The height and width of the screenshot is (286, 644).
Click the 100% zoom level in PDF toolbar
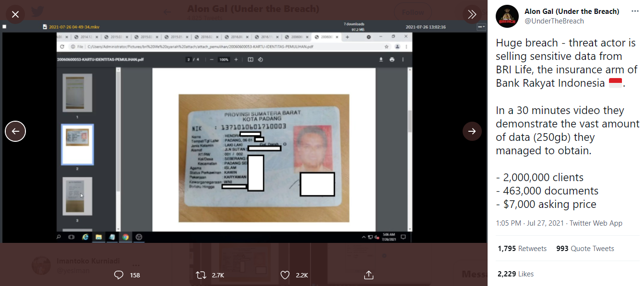click(224, 59)
